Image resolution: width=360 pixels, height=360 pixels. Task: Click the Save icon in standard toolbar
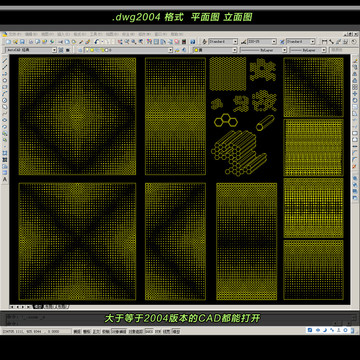22,42
